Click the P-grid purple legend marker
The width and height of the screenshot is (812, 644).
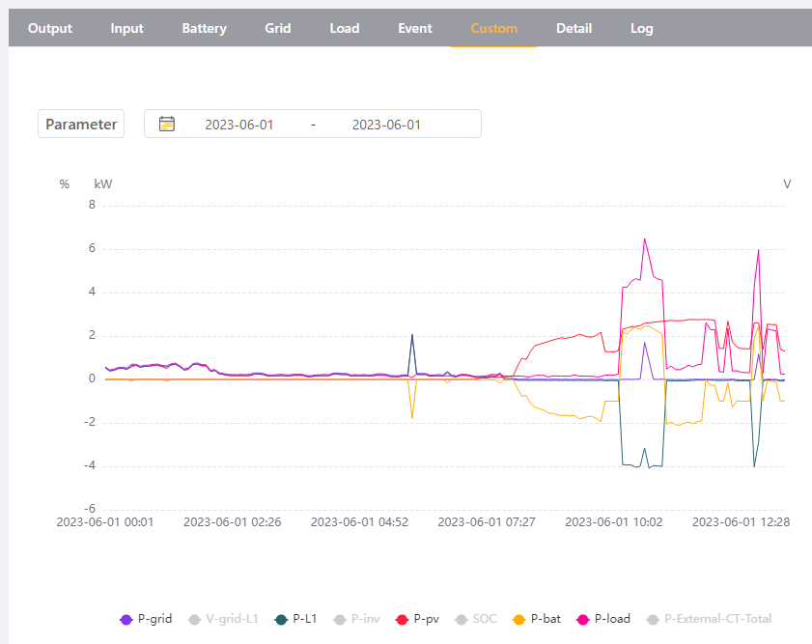tap(126, 618)
